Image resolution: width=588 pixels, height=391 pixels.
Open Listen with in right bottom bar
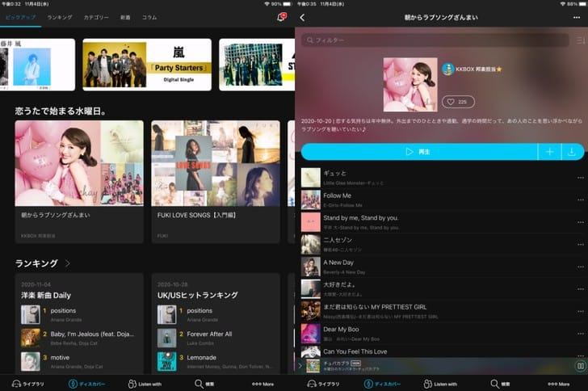[x=440, y=384]
